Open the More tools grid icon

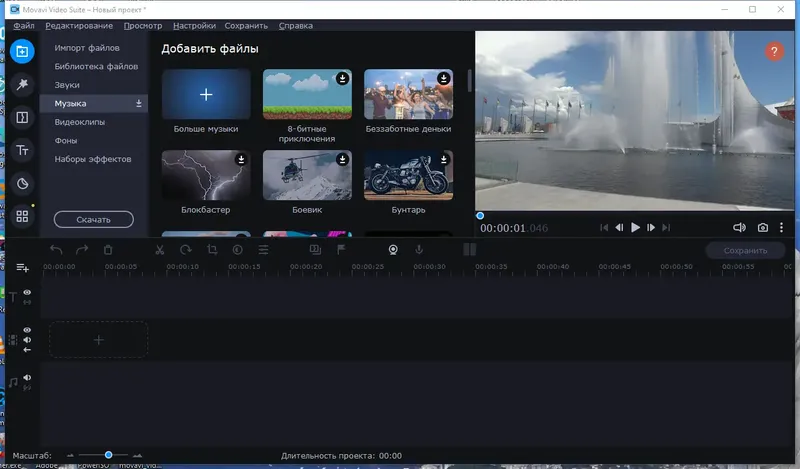[x=22, y=216]
